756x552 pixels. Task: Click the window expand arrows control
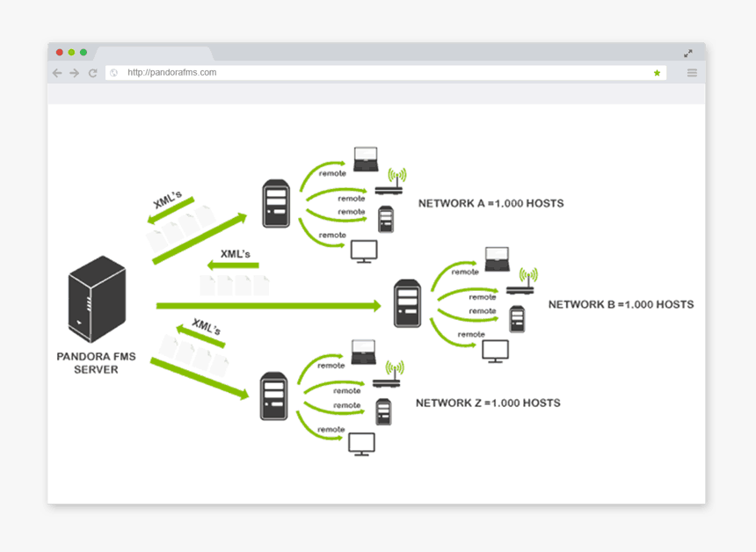click(687, 52)
